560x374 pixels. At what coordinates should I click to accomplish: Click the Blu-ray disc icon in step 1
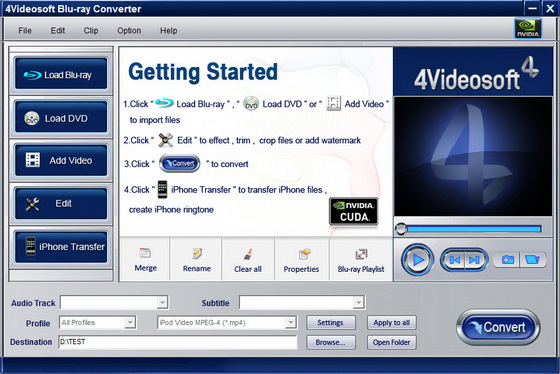pos(164,103)
